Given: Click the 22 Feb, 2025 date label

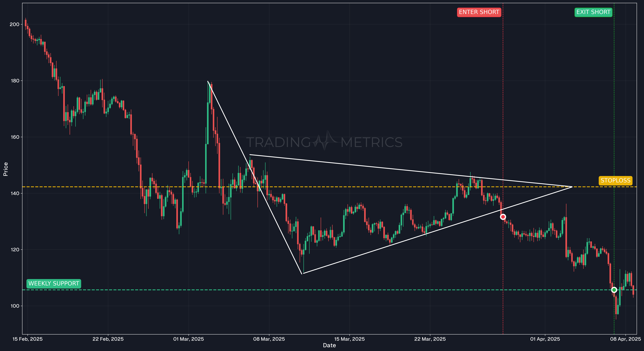Looking at the screenshot, I should point(108,339).
